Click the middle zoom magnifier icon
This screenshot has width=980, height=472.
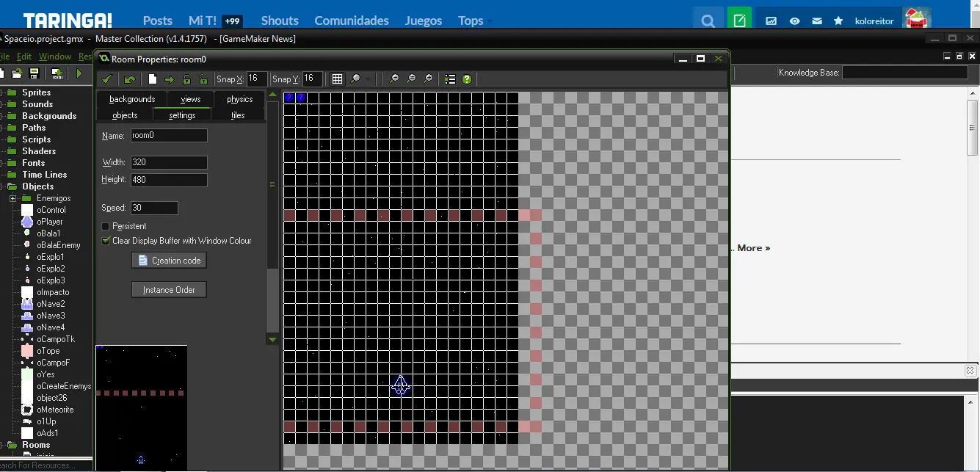411,79
